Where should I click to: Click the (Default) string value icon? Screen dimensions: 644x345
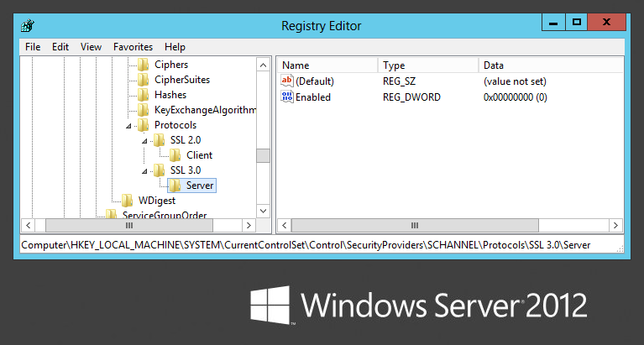pos(287,81)
